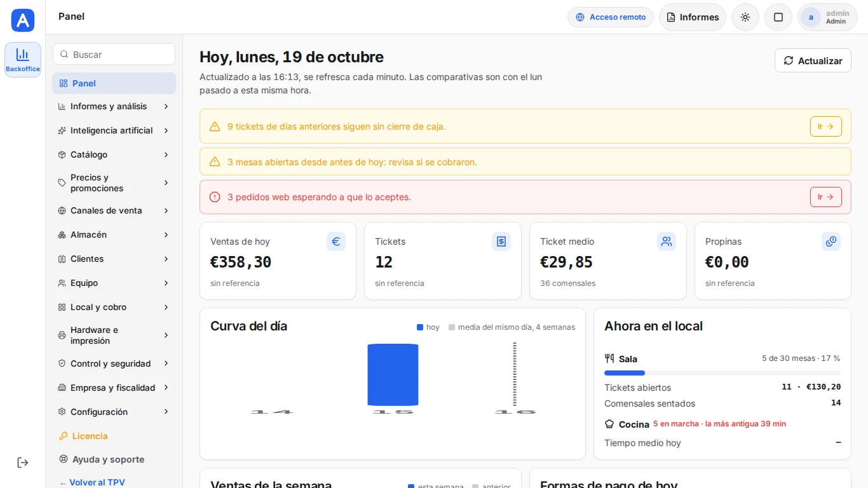Image resolution: width=868 pixels, height=488 pixels.
Task: Click the people icon on Ticket medio
Action: click(667, 241)
